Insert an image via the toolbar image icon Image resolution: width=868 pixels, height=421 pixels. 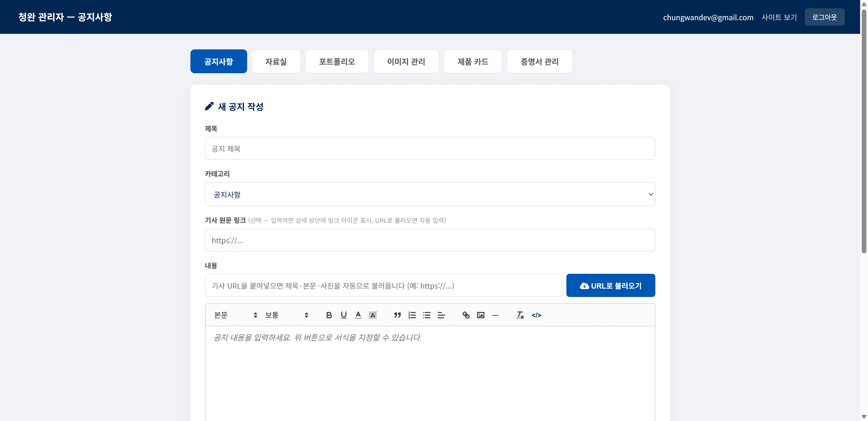coord(480,315)
